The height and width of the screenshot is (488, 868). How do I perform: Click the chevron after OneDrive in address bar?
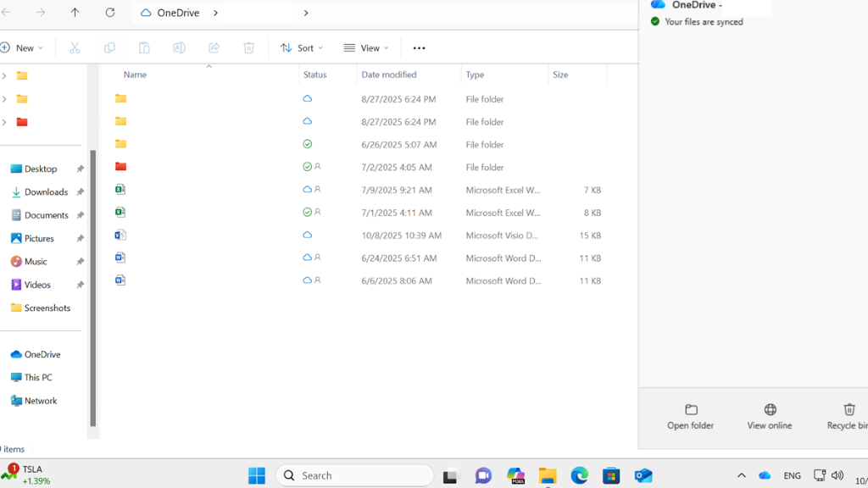click(215, 13)
